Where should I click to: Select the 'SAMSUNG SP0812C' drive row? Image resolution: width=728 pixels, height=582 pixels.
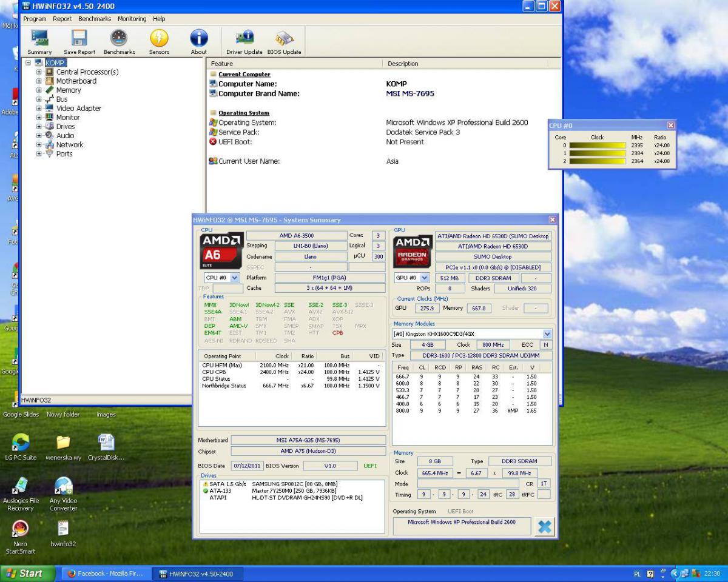click(293, 484)
